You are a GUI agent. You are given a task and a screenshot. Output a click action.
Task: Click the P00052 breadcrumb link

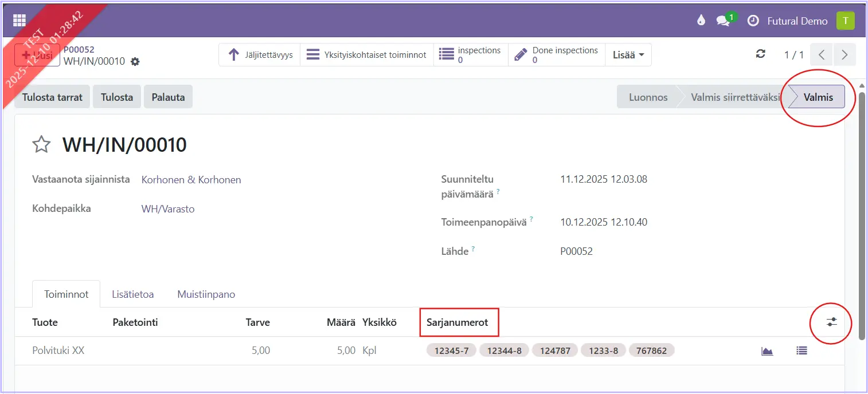pos(79,50)
